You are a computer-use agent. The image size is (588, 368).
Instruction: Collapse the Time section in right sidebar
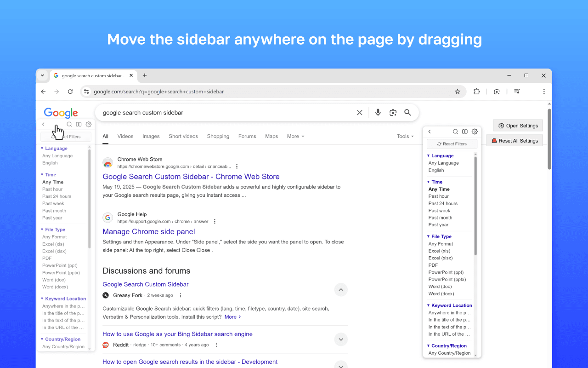coord(435,182)
